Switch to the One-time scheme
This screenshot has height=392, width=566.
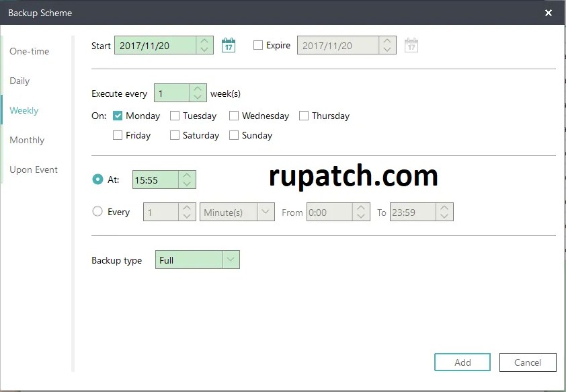coord(28,51)
